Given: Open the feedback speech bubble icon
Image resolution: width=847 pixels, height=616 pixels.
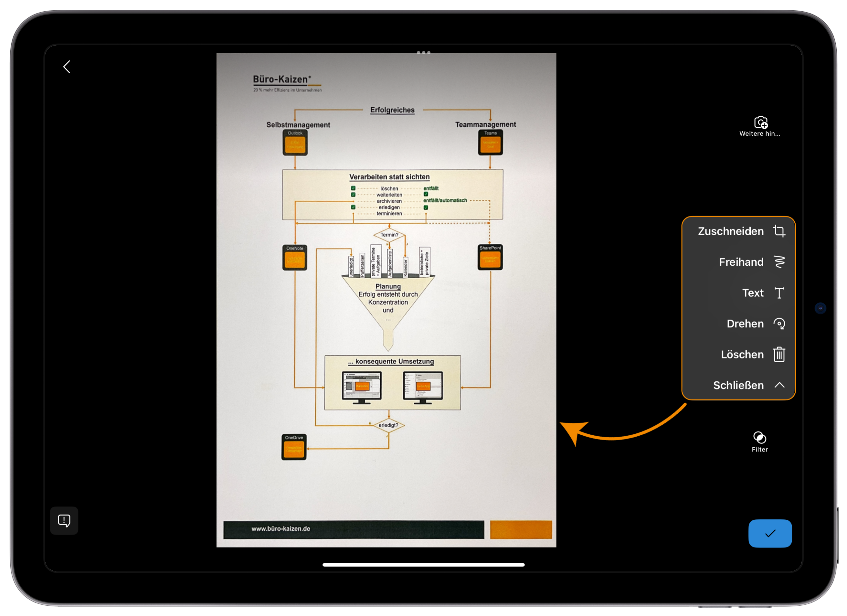Looking at the screenshot, I should point(64,520).
